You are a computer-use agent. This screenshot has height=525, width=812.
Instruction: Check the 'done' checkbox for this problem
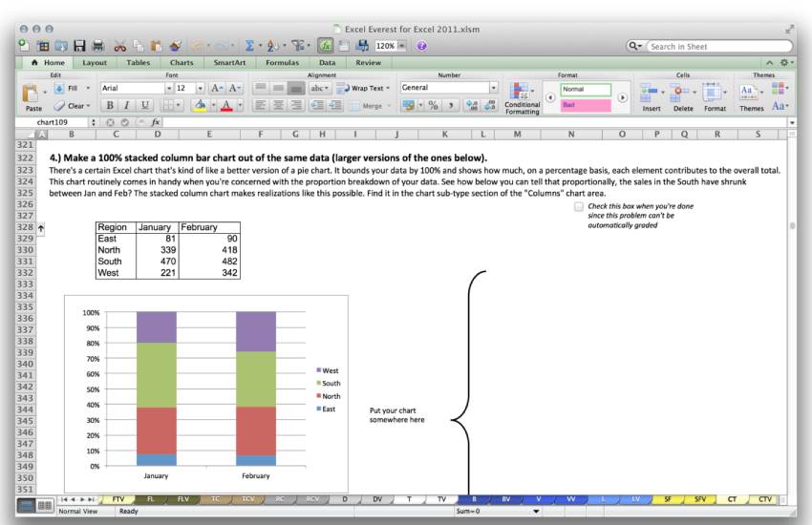tap(579, 207)
